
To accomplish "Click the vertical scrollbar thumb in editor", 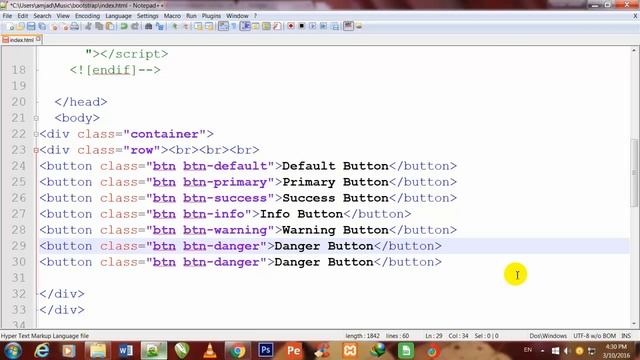I will 634,172.
